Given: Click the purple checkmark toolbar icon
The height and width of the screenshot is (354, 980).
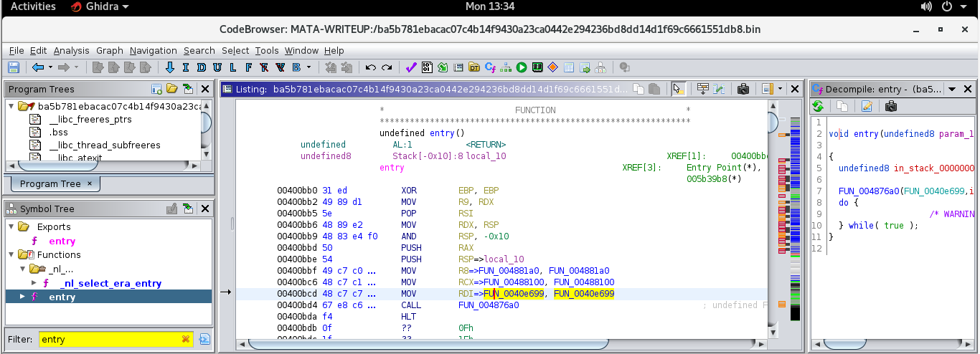Looking at the screenshot, I should (x=411, y=67).
